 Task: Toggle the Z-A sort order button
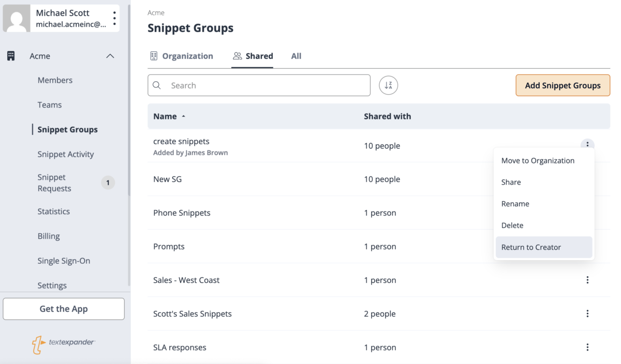388,85
